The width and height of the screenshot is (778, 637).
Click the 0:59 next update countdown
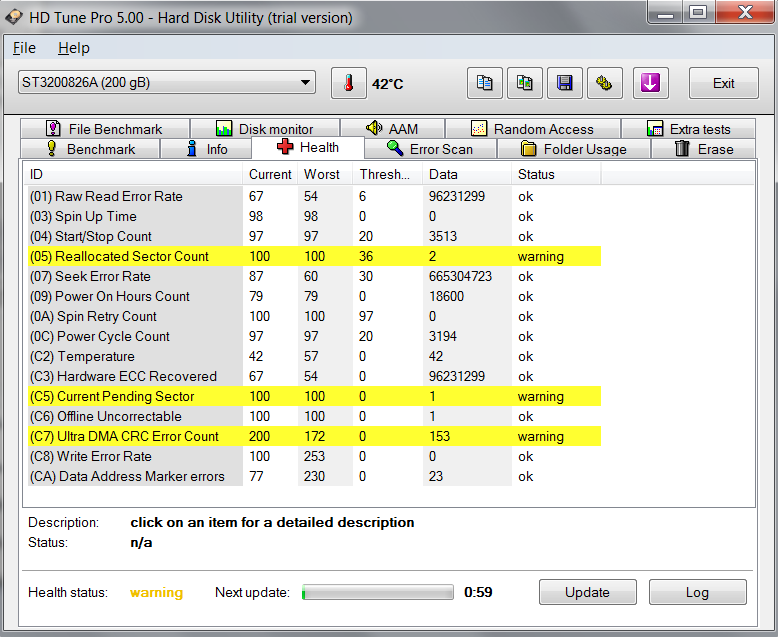tap(478, 592)
